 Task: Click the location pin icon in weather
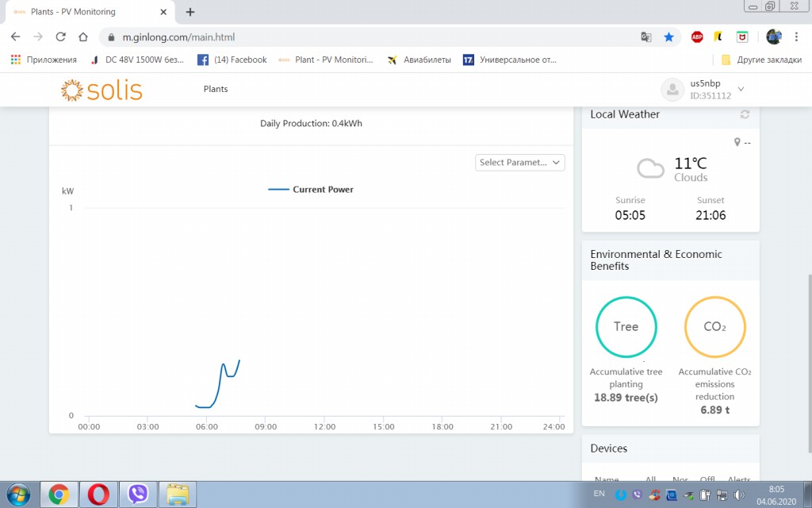click(737, 142)
